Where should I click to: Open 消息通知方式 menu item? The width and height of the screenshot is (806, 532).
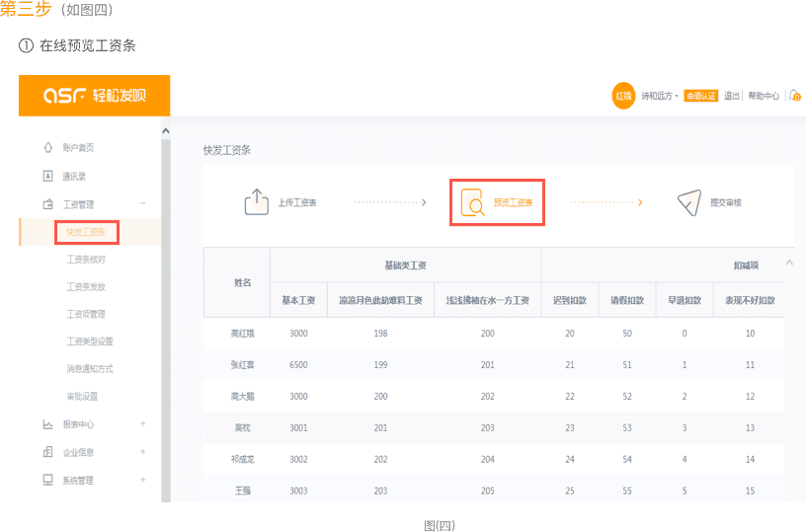(x=90, y=369)
